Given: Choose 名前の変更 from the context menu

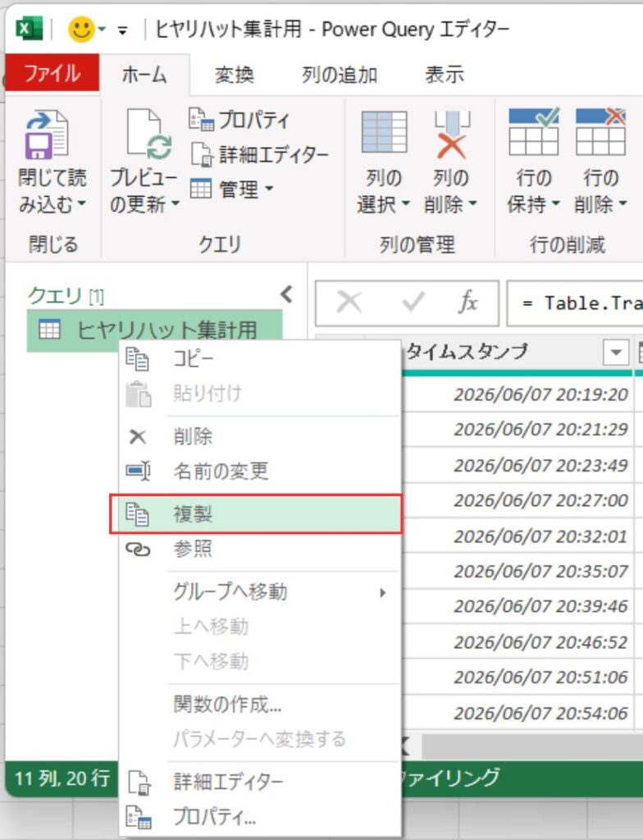Looking at the screenshot, I should point(259,471).
